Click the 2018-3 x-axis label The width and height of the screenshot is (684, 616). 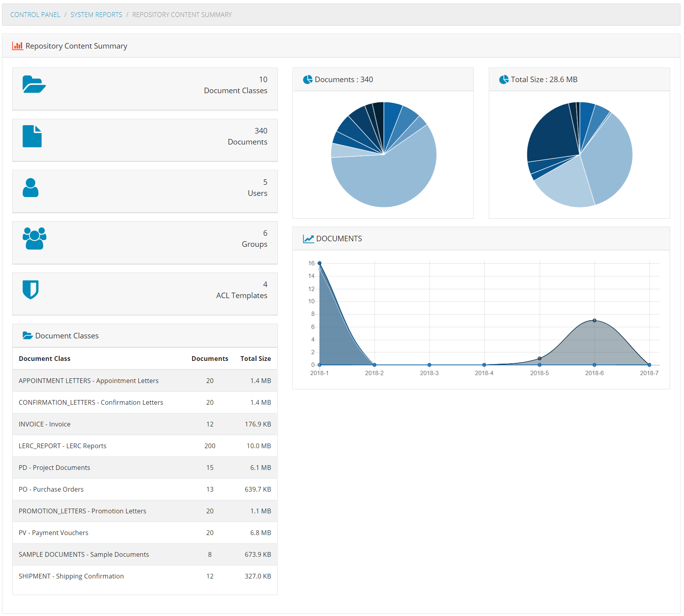click(429, 373)
